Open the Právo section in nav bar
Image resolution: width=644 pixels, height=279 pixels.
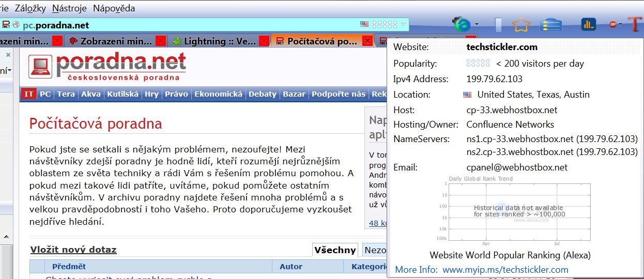[176, 94]
